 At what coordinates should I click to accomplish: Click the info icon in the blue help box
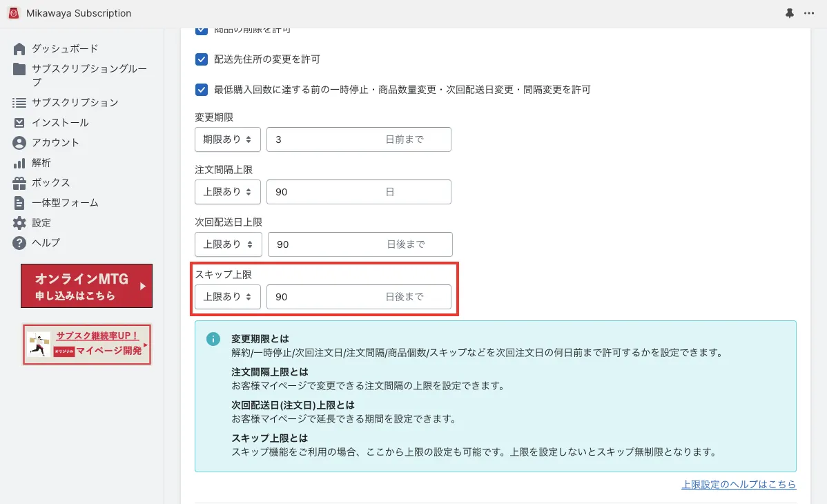[213, 339]
